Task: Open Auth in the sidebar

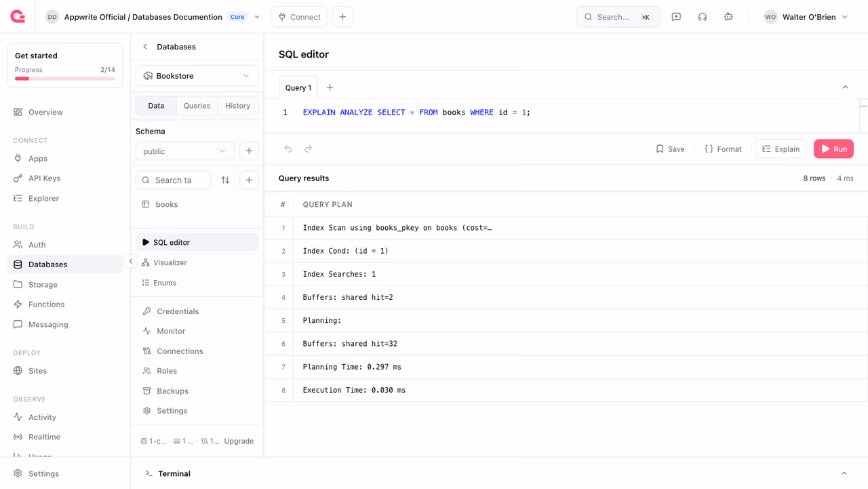Action: point(65,245)
